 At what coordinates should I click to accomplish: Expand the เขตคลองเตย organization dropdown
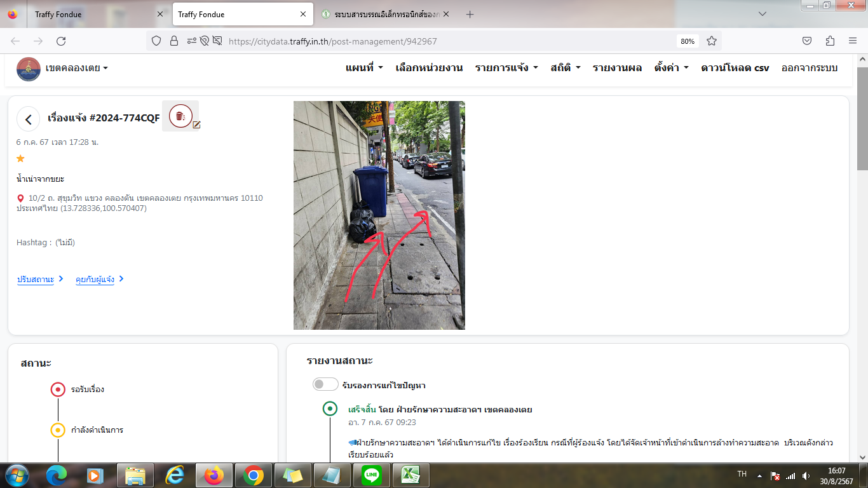[x=76, y=68]
